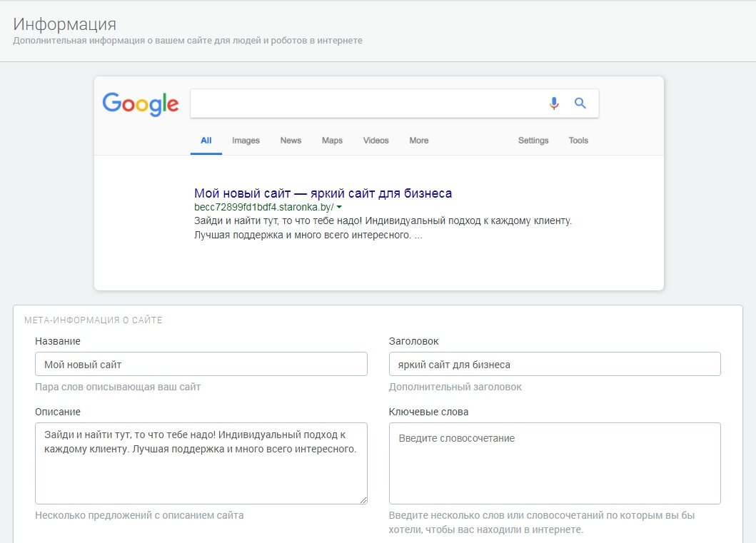This screenshot has width=756, height=543.
Task: Click the microphone voice search icon
Action: point(554,103)
